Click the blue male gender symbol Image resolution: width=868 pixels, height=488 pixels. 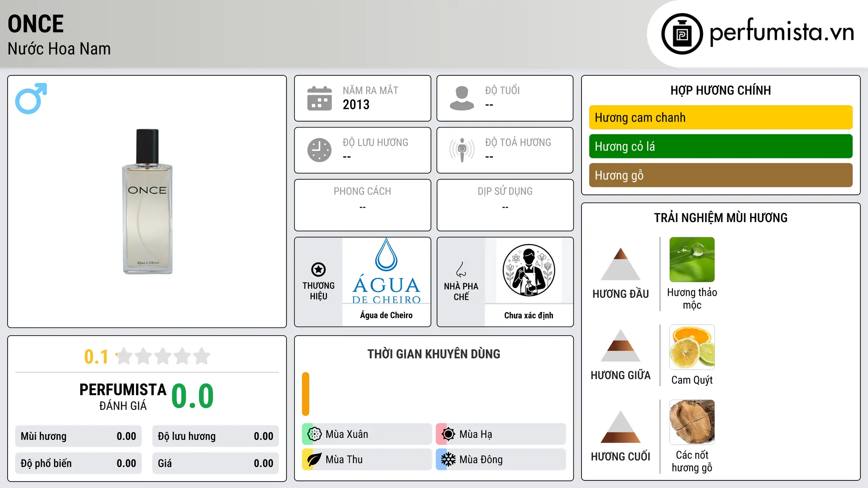(x=31, y=98)
